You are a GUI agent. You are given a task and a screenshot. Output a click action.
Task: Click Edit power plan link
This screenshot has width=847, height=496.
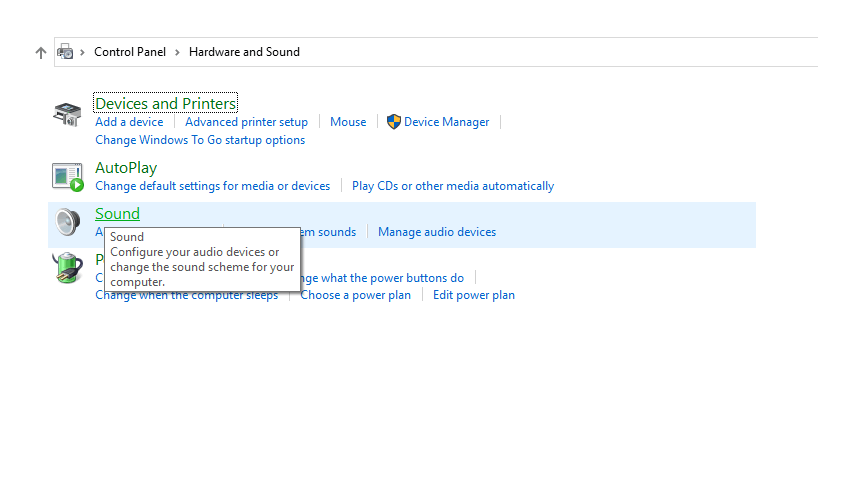point(474,295)
